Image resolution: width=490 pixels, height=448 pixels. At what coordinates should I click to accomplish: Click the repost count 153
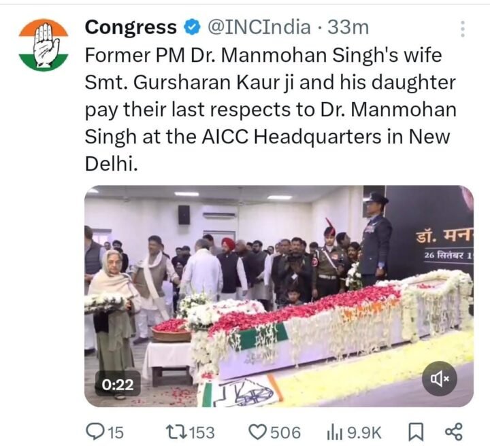(x=201, y=432)
